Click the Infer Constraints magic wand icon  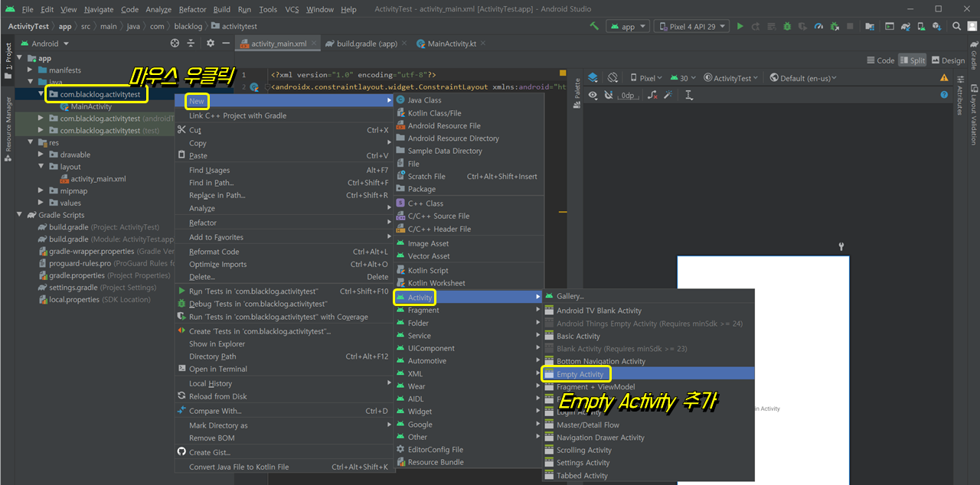click(668, 95)
